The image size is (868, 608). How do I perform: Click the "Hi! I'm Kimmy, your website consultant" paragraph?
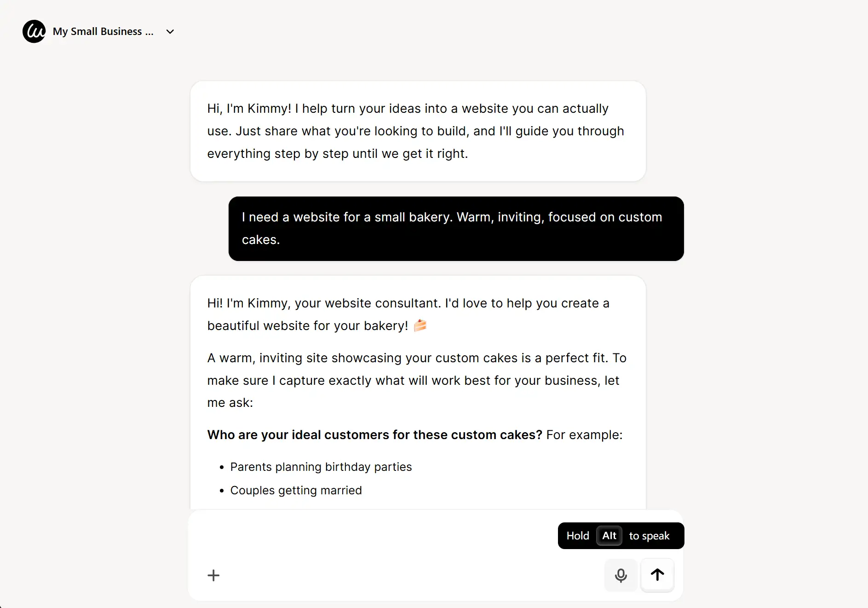click(x=408, y=314)
